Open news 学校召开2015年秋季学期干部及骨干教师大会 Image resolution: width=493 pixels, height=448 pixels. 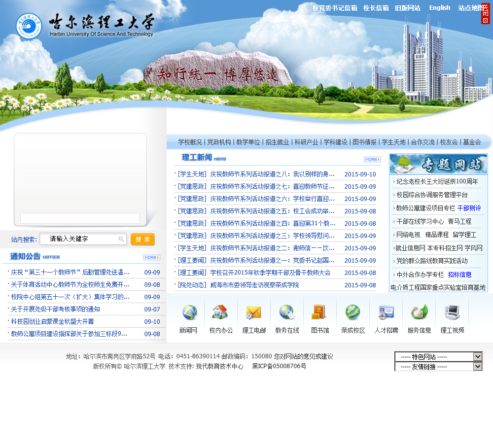point(270,273)
